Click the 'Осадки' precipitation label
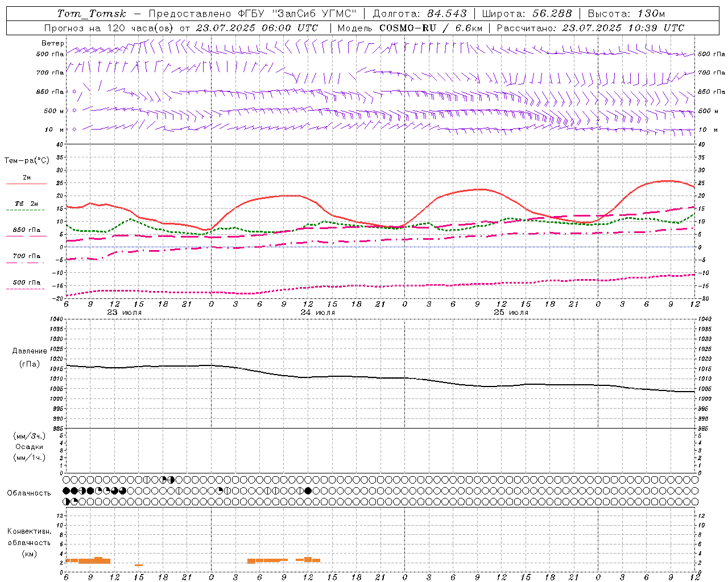Screen dimensions: 728x582 click(30, 447)
